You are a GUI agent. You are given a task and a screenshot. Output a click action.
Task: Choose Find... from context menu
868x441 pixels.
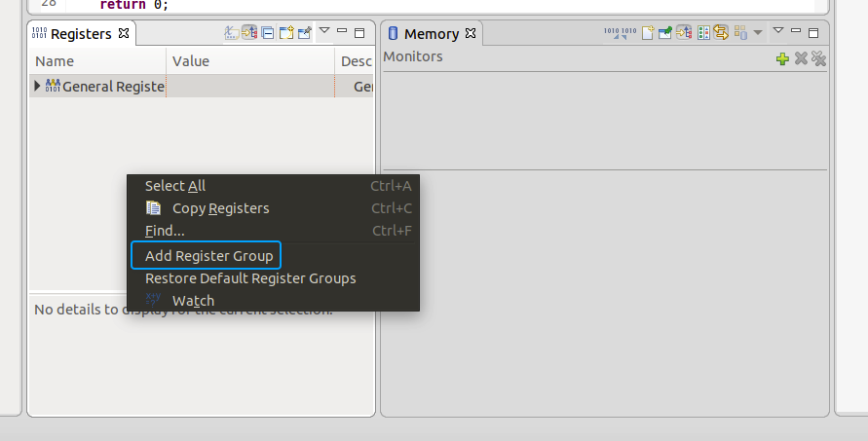(274, 231)
